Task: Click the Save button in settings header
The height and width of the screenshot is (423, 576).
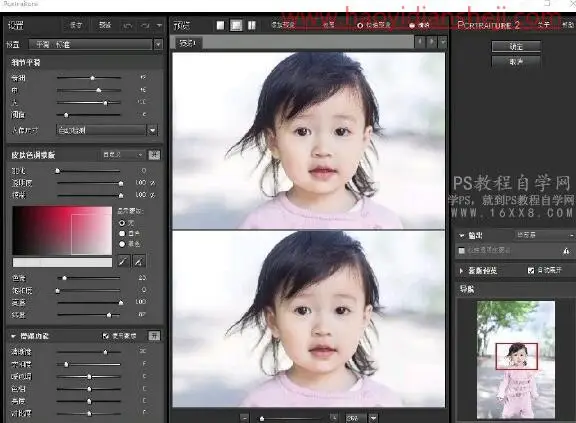Action: (x=76, y=25)
